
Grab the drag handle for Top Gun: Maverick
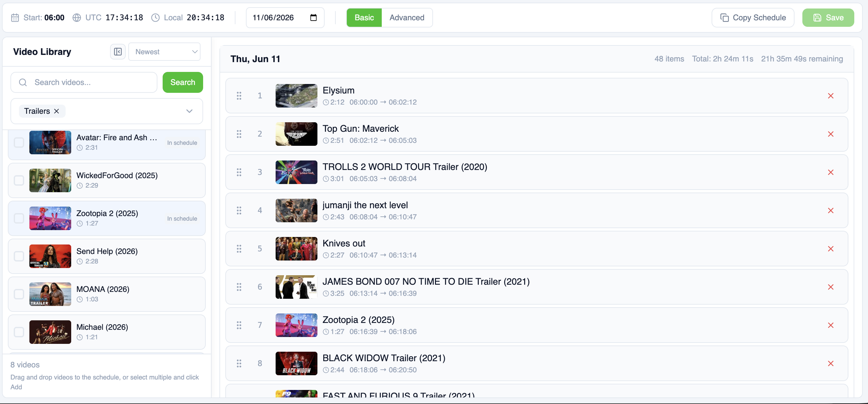point(239,134)
